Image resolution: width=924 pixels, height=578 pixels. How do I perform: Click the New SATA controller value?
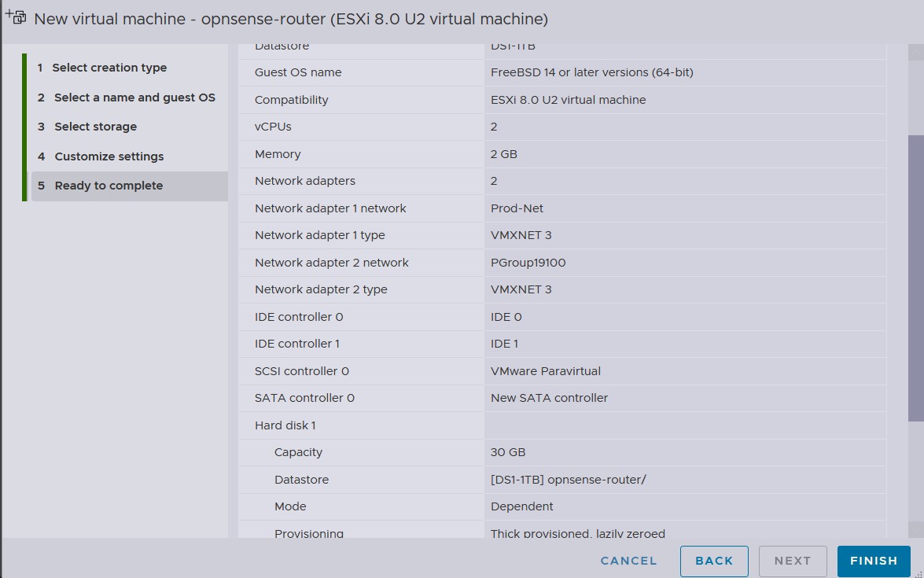click(x=549, y=398)
